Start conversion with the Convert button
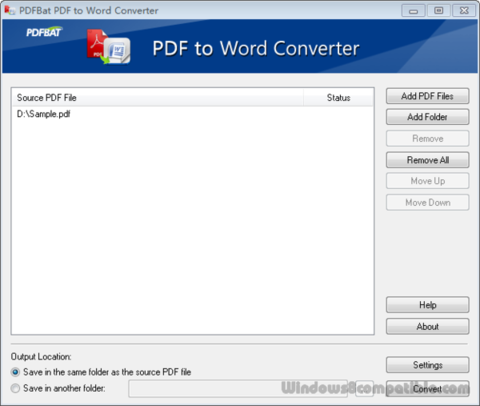The width and height of the screenshot is (480, 406). [x=427, y=389]
